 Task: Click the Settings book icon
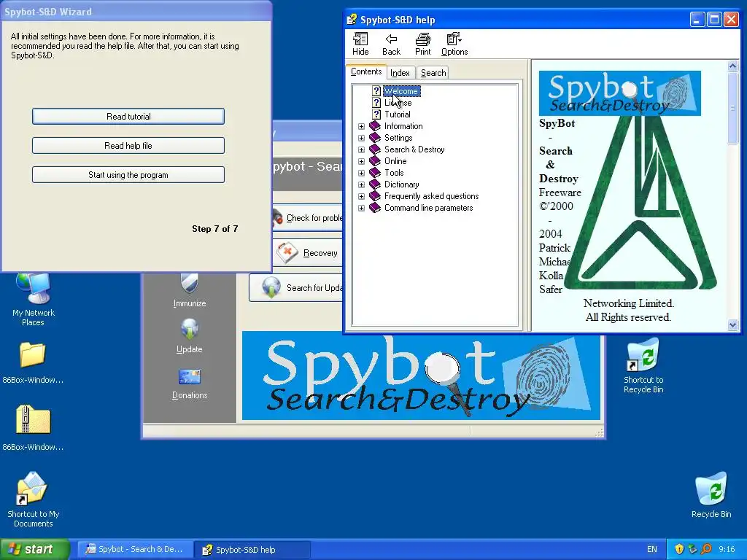point(376,138)
